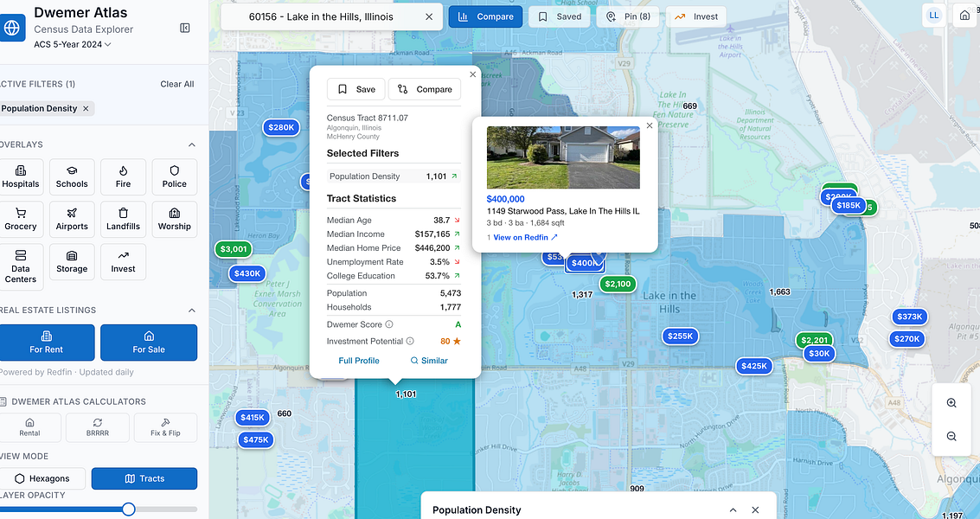
Task: Click the Invest button in top toolbar
Action: [x=696, y=17]
